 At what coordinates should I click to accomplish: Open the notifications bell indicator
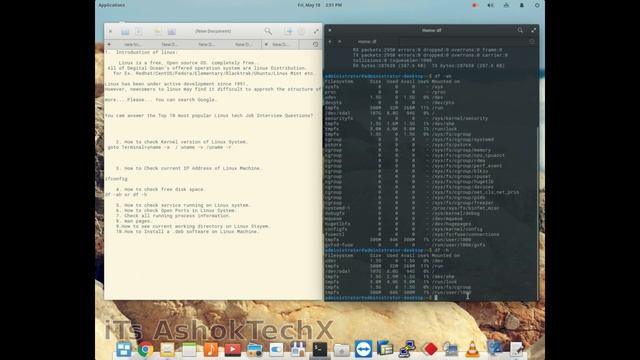522,5
